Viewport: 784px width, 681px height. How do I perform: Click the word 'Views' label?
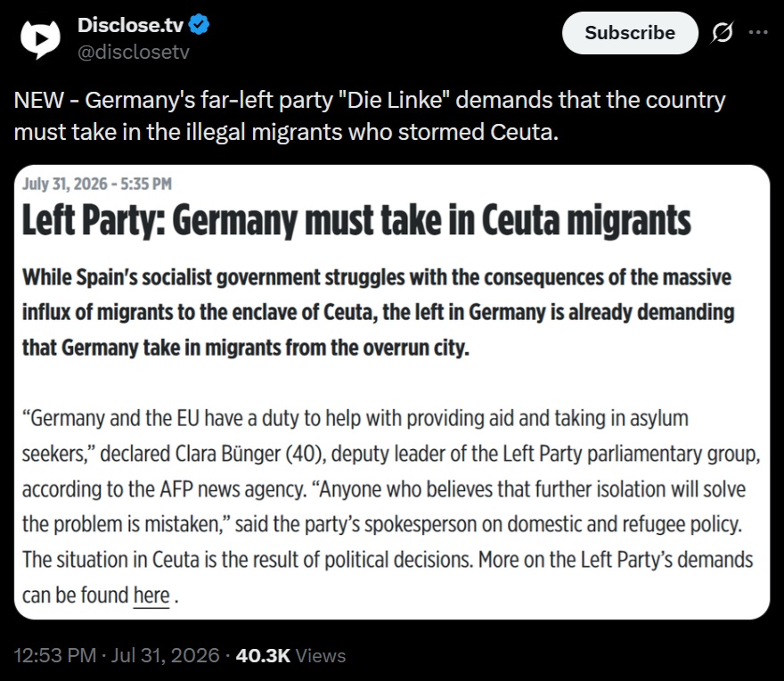(321, 655)
